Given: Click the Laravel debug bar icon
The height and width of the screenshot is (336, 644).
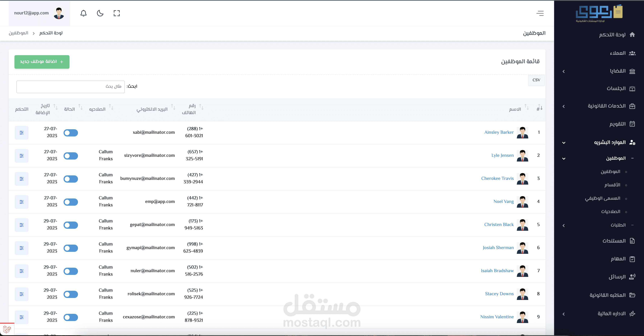Looking at the screenshot, I should click(7, 329).
